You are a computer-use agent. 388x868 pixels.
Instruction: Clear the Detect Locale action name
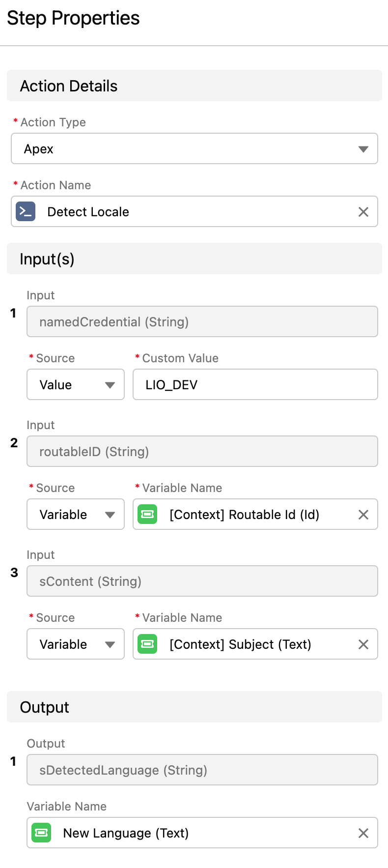click(363, 212)
